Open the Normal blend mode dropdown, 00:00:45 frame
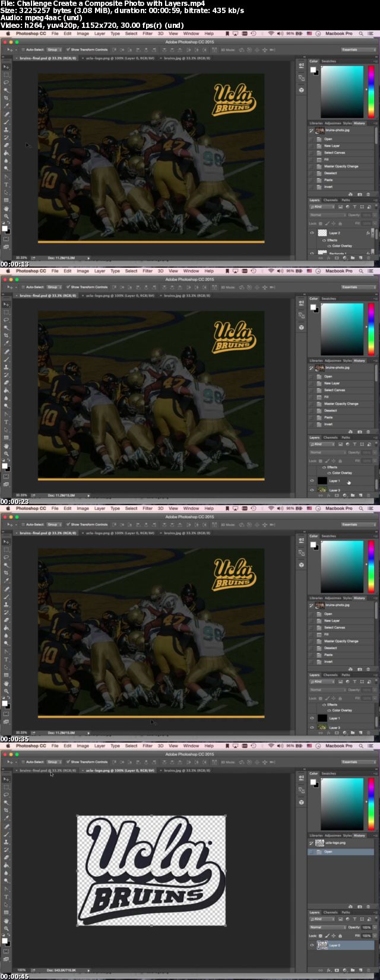Viewport: 380px width, 980px height. (x=327, y=927)
